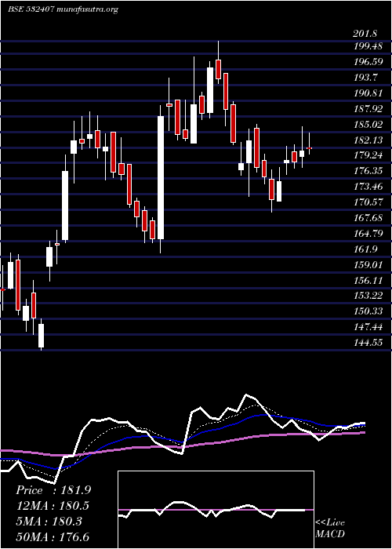Click the 161.9 price axis label
Viewport: 392px width, 549px height.
pos(365,249)
